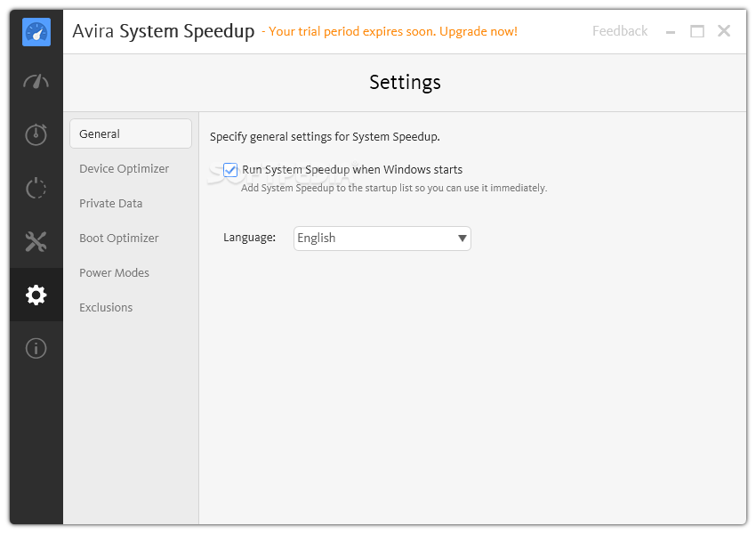Minimize the Avira System Speedup window
Viewport: 756px width, 534px height.
pyautogui.click(x=671, y=32)
